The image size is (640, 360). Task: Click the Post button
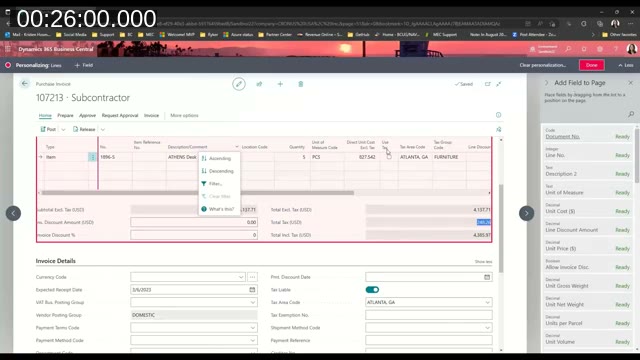point(48,129)
